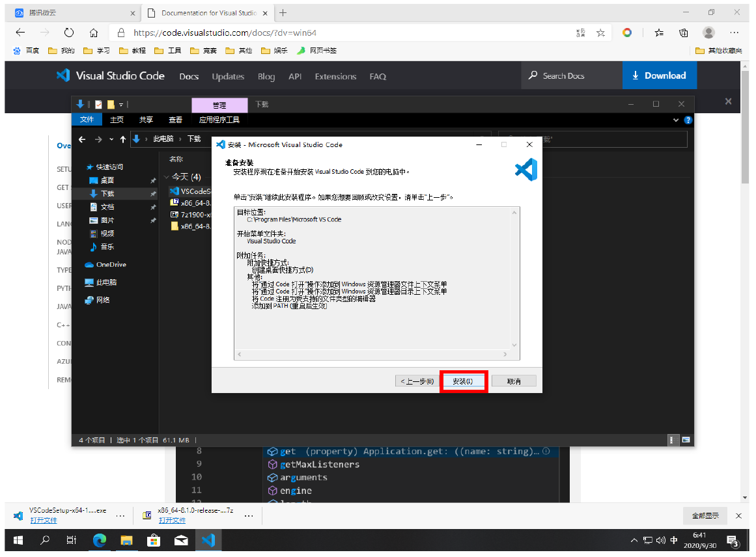756x557 pixels.
Task: Open the help icon in File Explorer
Action: [x=688, y=120]
